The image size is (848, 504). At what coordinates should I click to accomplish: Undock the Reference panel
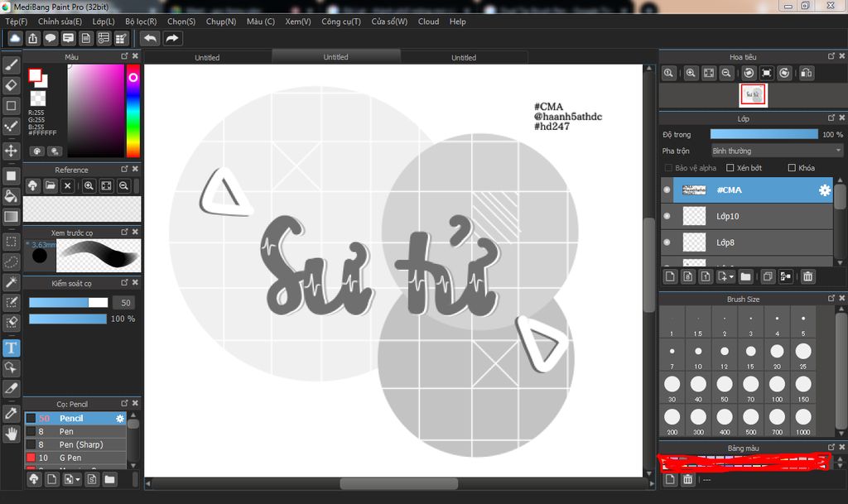[124, 169]
